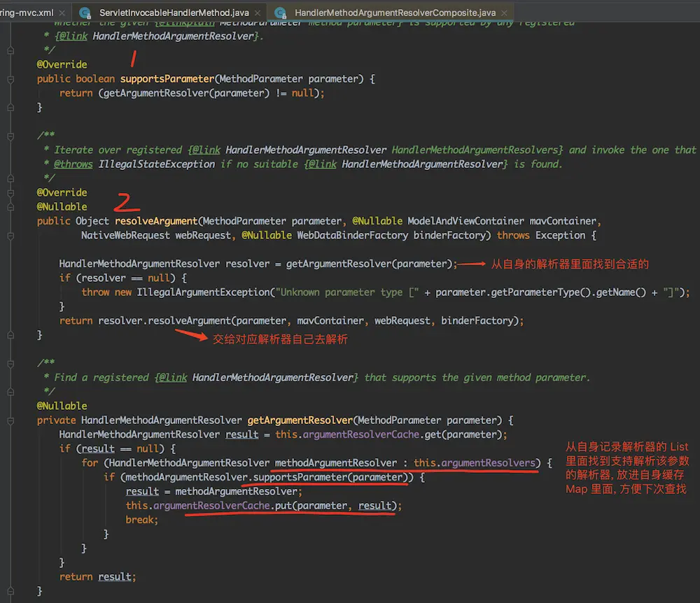This screenshot has width=700, height=603.
Task: Click the class icon on ServletInvocableHandlerMethod.java tab
Action: pos(85,13)
